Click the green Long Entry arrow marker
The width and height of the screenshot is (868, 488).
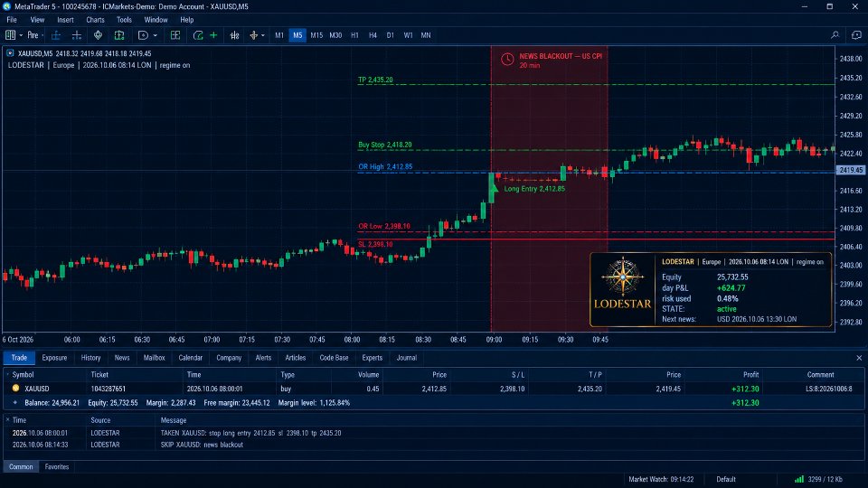pos(494,189)
